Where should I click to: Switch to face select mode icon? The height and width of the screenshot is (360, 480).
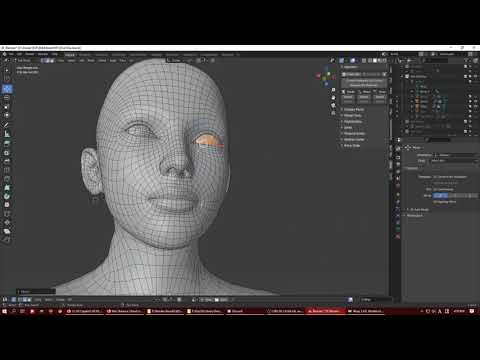click(x=52, y=60)
